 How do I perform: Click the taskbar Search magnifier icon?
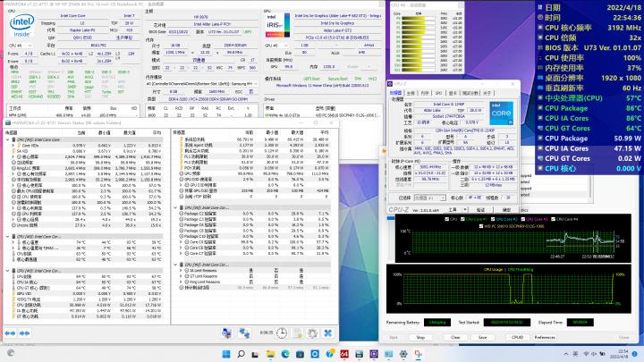point(240,353)
